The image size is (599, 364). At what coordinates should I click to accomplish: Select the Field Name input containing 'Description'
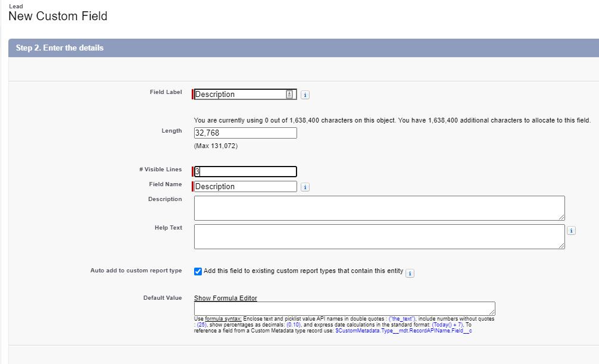[244, 186]
